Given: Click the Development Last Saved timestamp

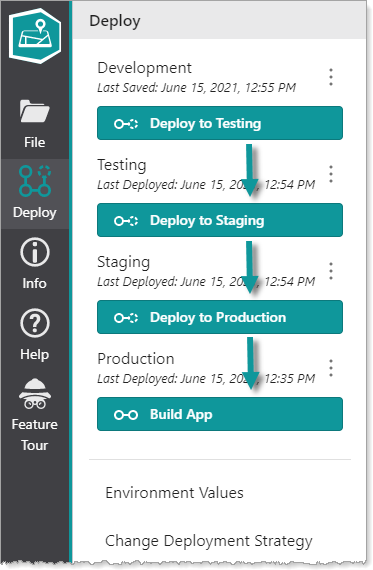Looking at the screenshot, I should point(197,88).
